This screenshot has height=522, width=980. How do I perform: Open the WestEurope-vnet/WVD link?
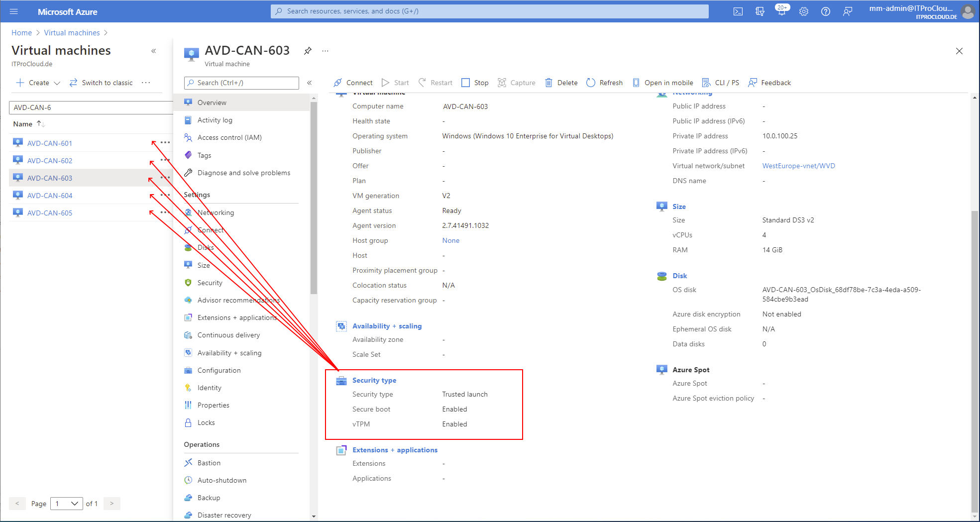798,166
